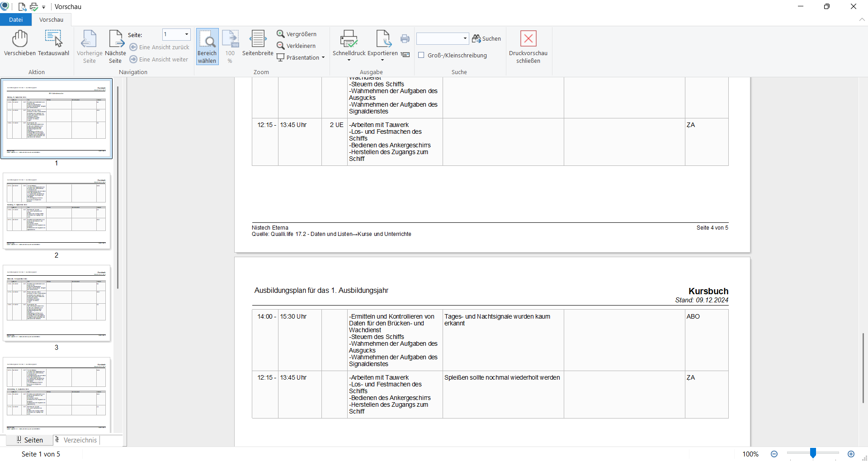Image resolution: width=868 pixels, height=461 pixels.
Task: Click the thumbnail panel scrollbar
Action: pos(118,187)
